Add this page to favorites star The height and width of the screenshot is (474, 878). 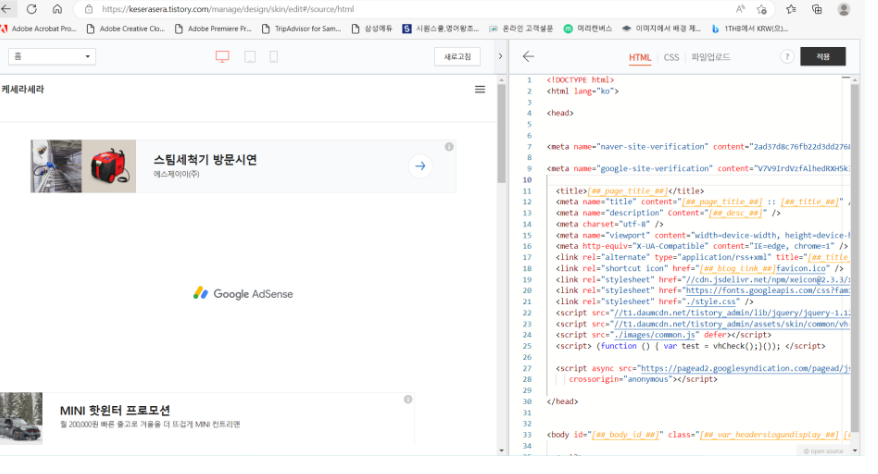(x=762, y=9)
